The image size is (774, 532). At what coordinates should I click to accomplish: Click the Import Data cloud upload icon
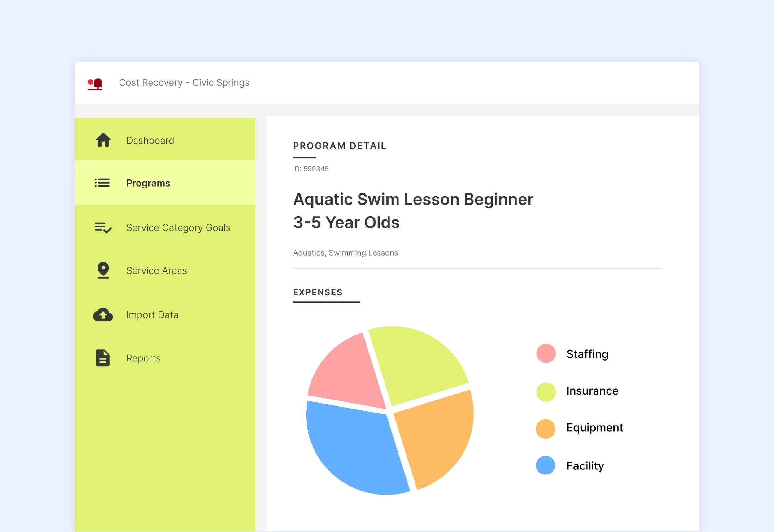pos(103,315)
